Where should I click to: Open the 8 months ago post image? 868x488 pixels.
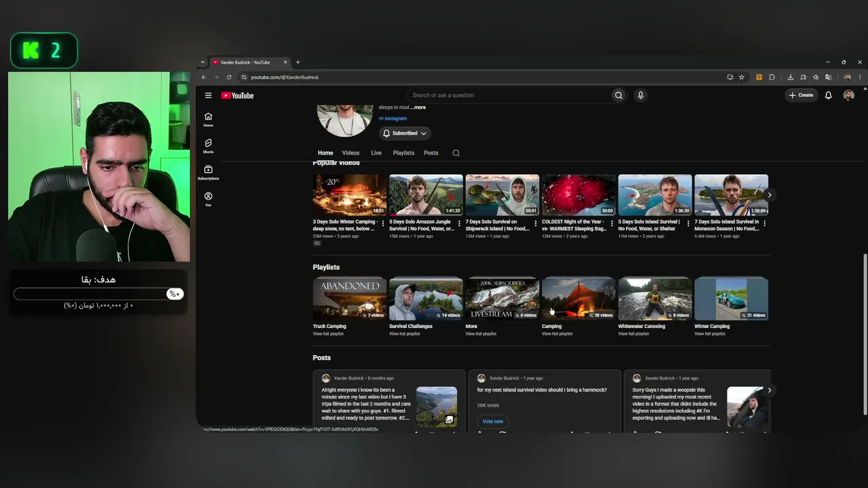(x=437, y=407)
